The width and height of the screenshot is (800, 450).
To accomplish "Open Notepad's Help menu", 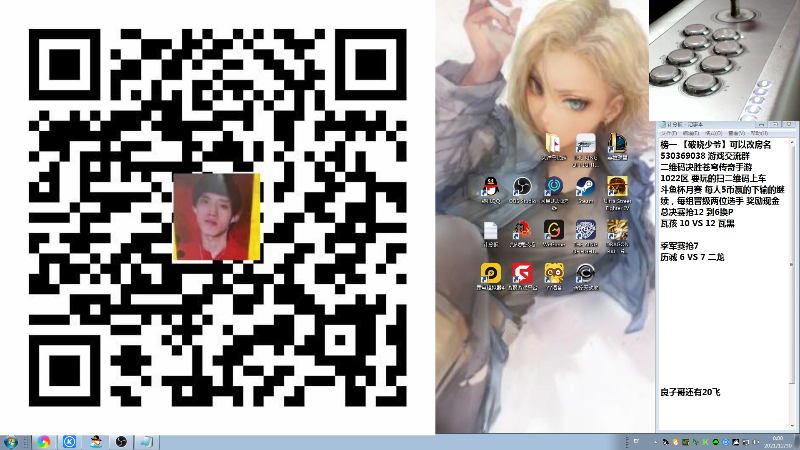I will pyautogui.click(x=759, y=133).
